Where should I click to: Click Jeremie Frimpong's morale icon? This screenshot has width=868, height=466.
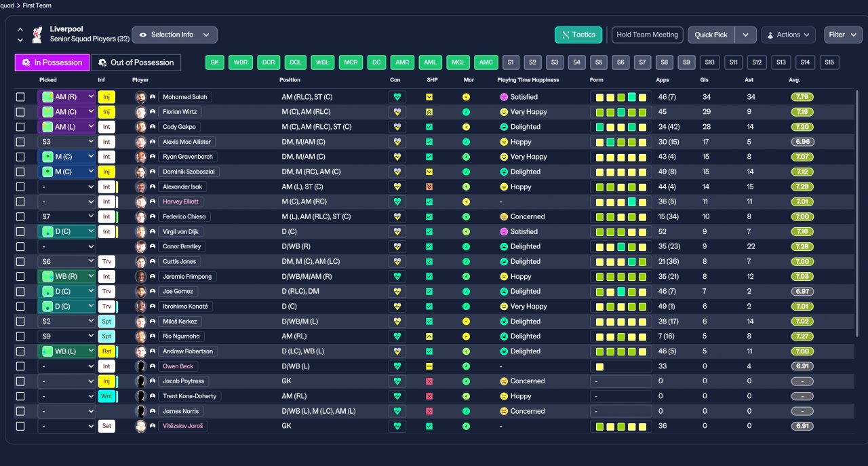(x=466, y=277)
